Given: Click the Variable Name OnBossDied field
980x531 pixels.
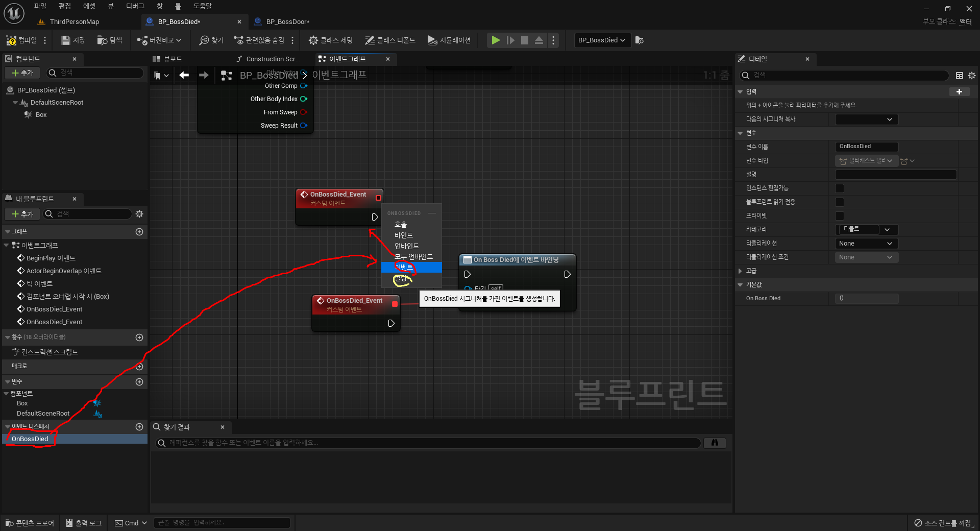Looking at the screenshot, I should tap(866, 147).
